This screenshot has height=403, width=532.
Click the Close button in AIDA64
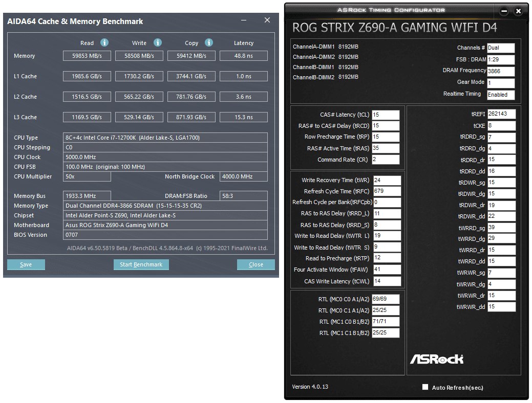coord(256,264)
